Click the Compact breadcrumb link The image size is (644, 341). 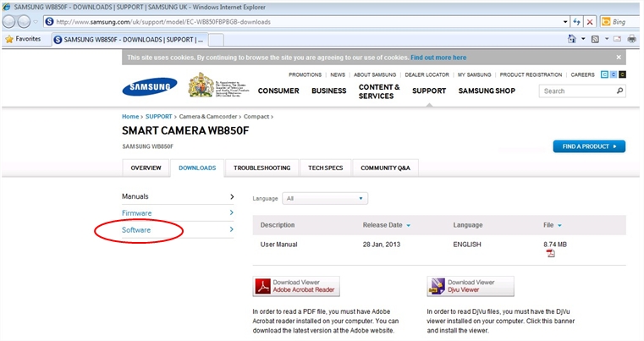(256, 117)
